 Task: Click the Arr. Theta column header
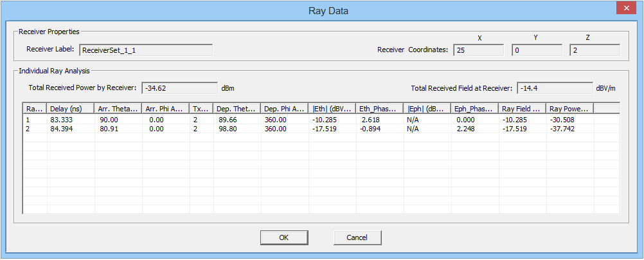point(118,109)
